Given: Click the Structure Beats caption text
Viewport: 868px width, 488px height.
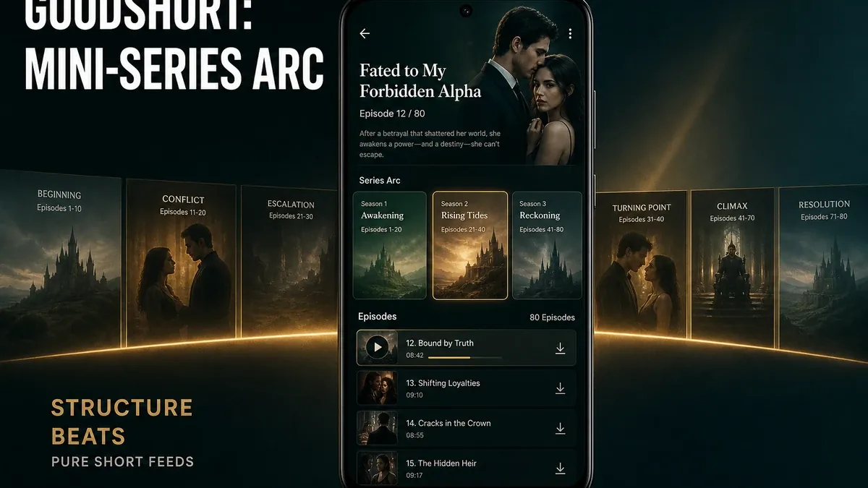Looking at the screenshot, I should tap(122, 421).
